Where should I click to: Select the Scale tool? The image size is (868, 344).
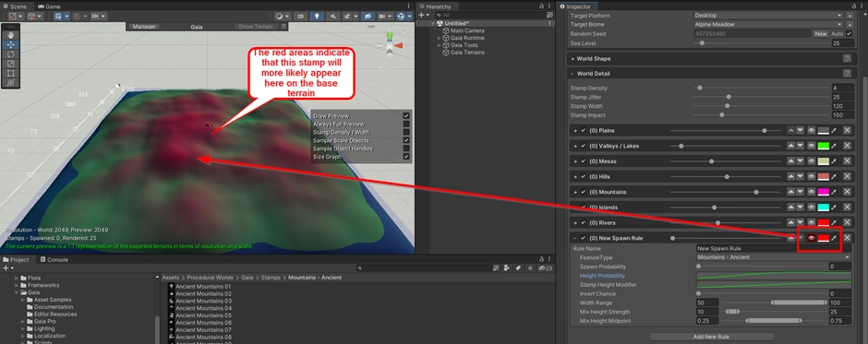11,64
